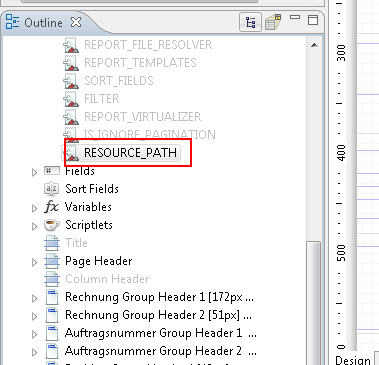Viewport: 379px width, 365px height.
Task: Expand Rechnung Group Header 1 band
Action: click(34, 298)
